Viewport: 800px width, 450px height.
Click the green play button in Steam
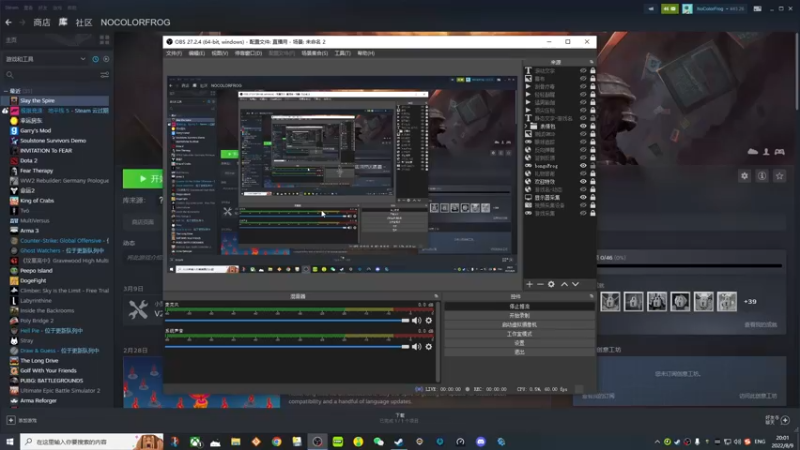143,179
